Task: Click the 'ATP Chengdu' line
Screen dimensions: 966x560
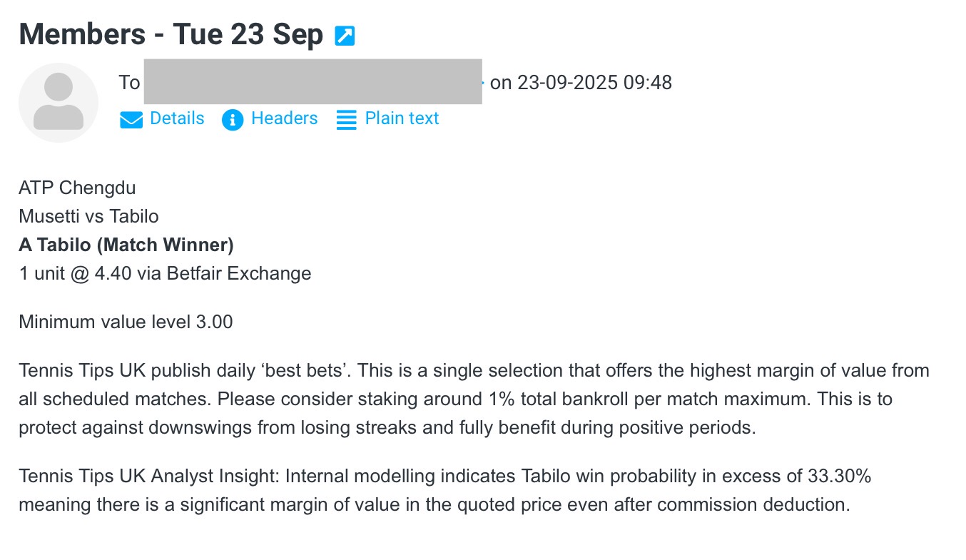Action: click(77, 188)
